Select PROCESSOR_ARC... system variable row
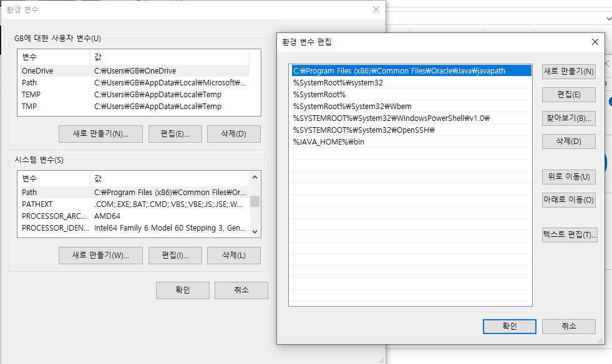 (135, 216)
